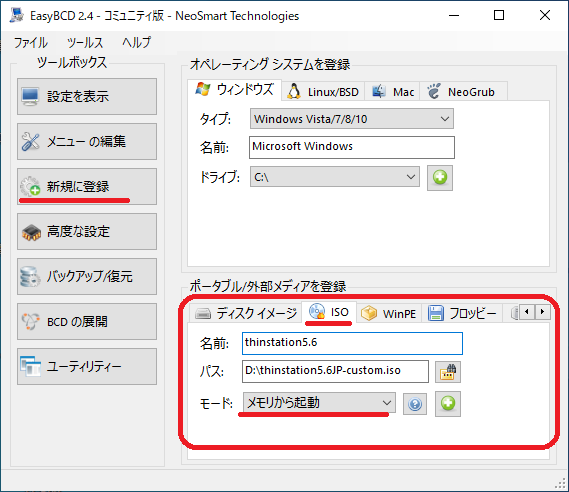Open the mode help question-mark icon
Image resolution: width=569 pixels, height=492 pixels.
click(415, 404)
